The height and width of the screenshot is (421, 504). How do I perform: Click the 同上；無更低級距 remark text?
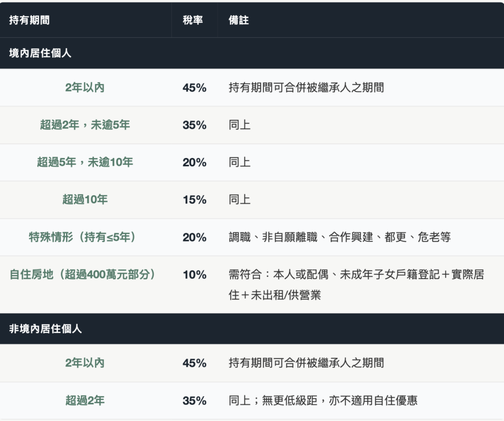pyautogui.click(x=323, y=400)
